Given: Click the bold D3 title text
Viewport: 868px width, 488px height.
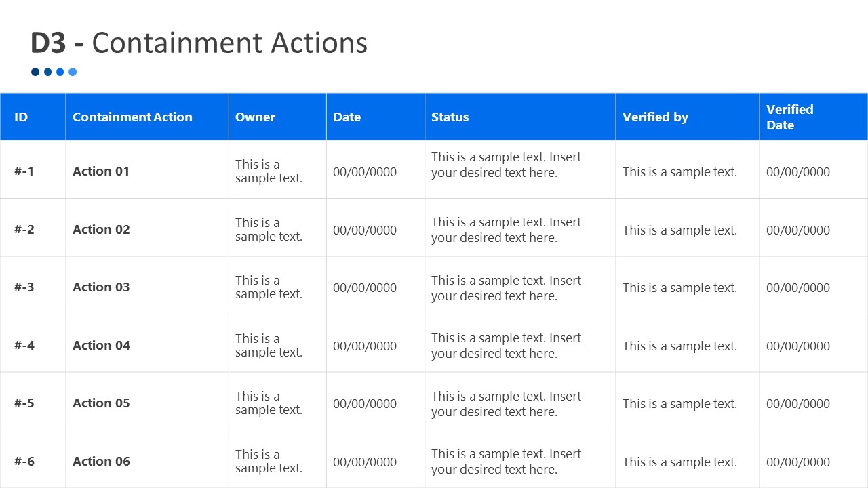Looking at the screenshot, I should 49,43.
